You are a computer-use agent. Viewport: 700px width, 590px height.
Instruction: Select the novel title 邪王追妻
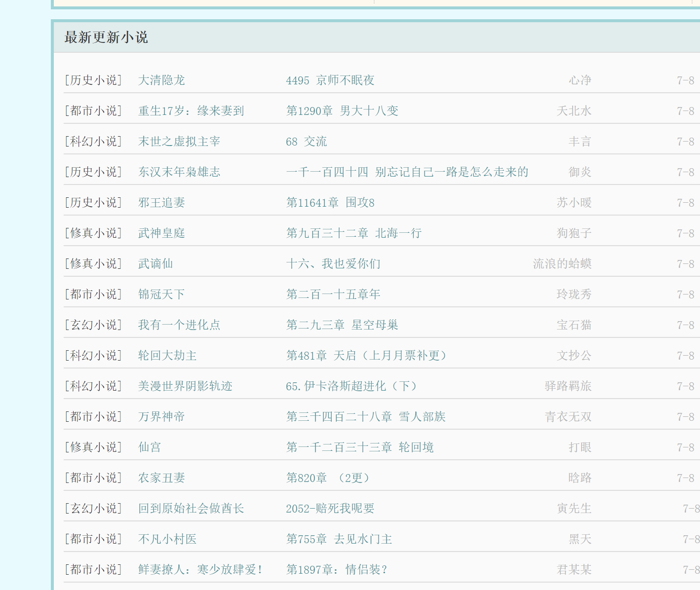pos(161,203)
